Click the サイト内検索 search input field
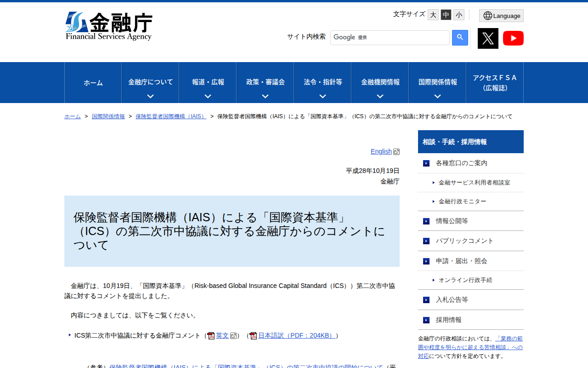588x368 pixels. pos(390,37)
